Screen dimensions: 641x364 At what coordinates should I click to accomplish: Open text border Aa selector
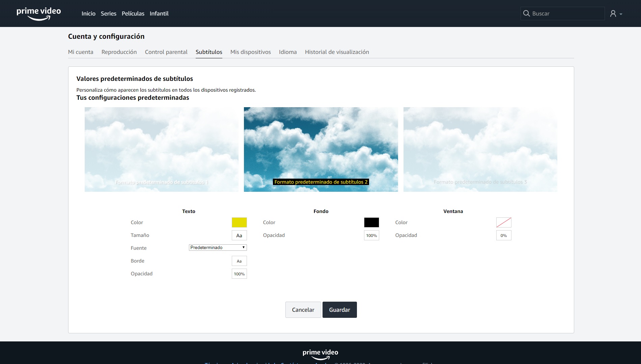point(239,261)
